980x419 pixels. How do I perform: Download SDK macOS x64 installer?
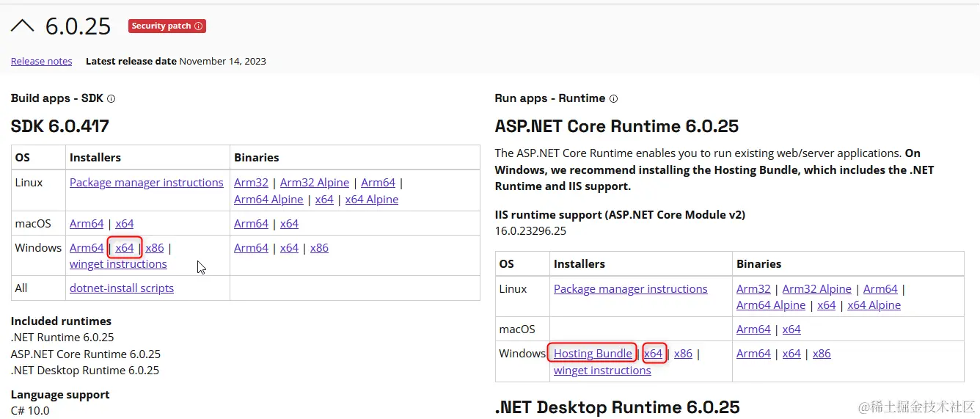(x=125, y=224)
